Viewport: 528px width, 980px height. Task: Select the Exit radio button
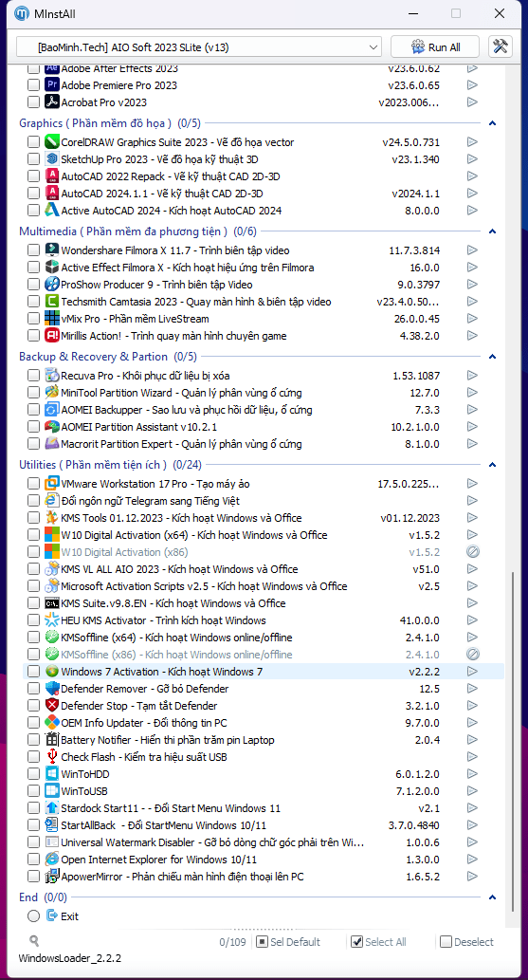(x=33, y=915)
